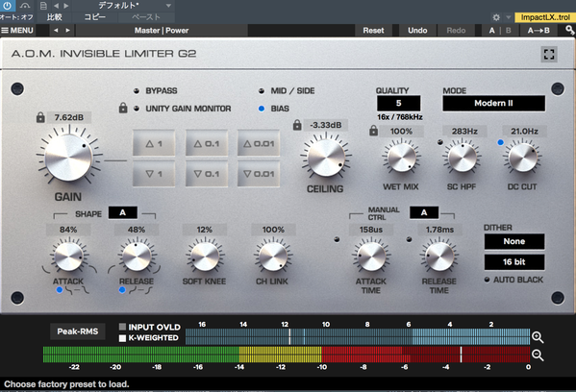Toggle the manual Release Time LED
The width and height of the screenshot is (576, 392).
(x=409, y=239)
